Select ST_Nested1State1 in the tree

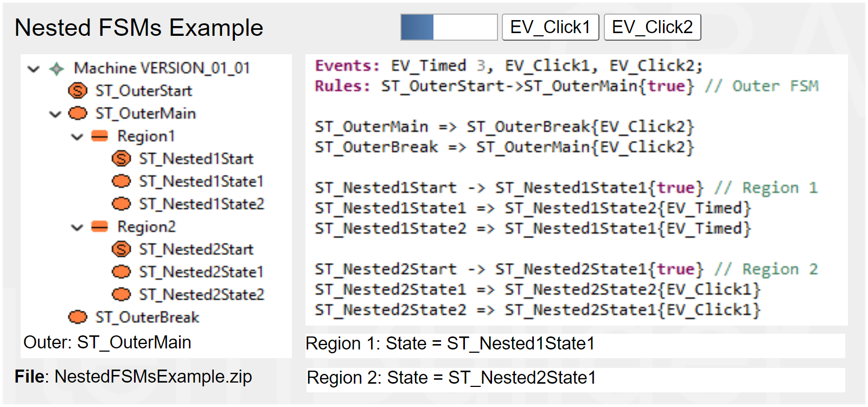pos(201,181)
